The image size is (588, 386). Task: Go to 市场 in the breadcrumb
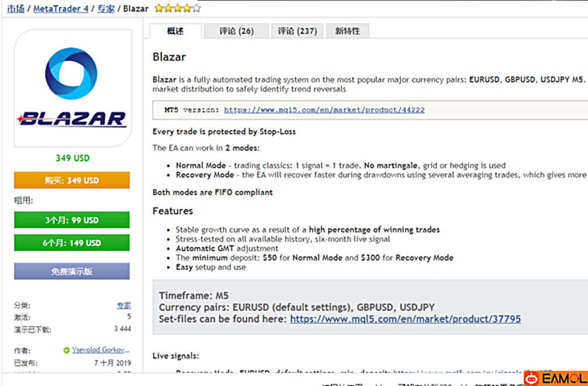[16, 9]
